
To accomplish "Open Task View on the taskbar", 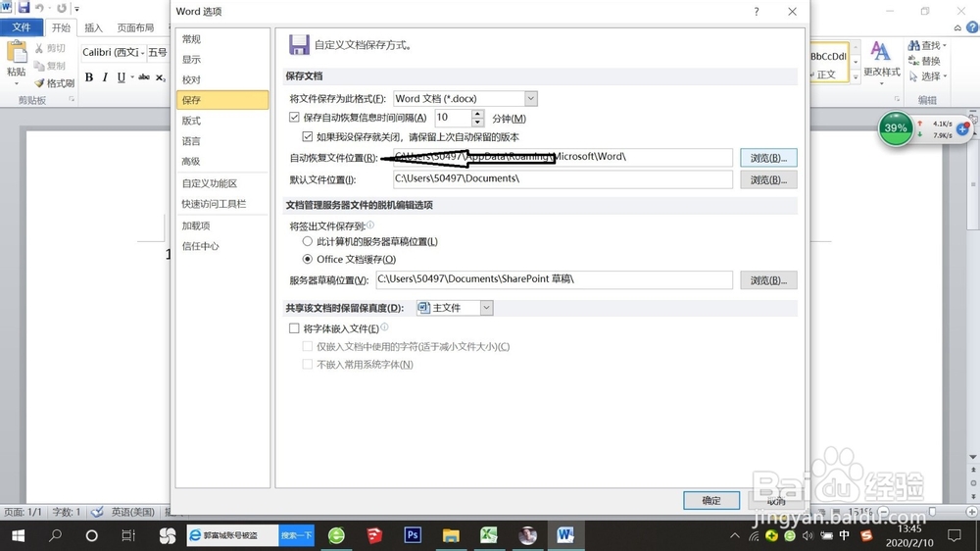I will [128, 535].
